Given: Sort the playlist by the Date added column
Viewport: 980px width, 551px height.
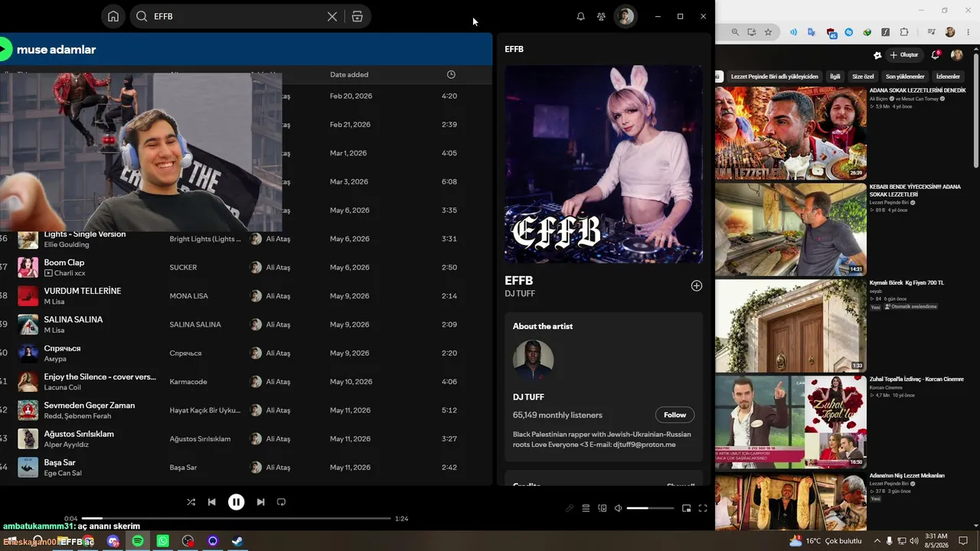Looking at the screenshot, I should 349,74.
